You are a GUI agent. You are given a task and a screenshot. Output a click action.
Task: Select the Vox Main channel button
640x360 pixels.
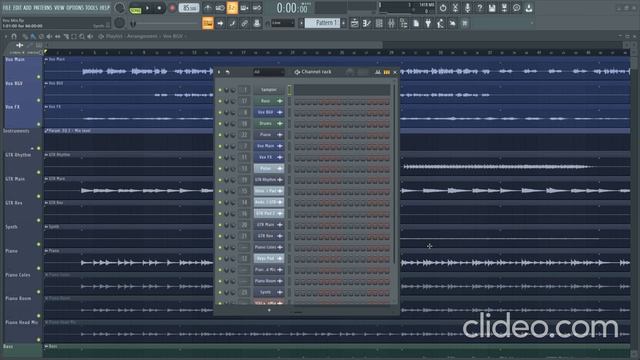pyautogui.click(x=269, y=146)
